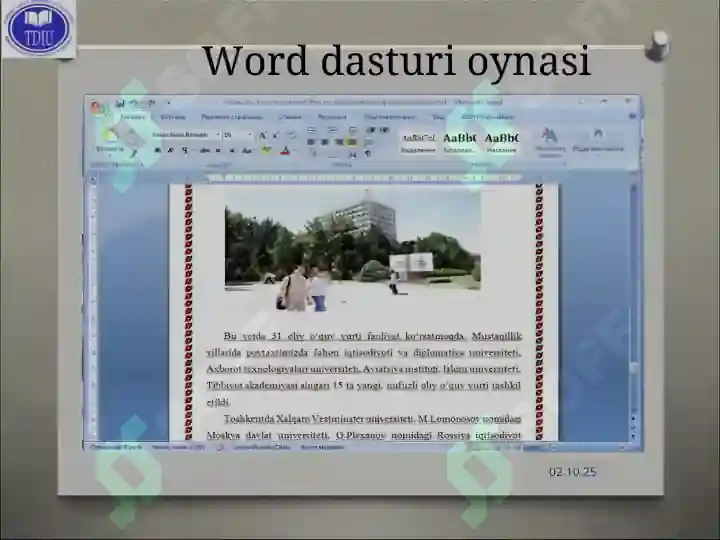Center the paragraph text
This screenshot has width=720, height=540.
click(x=325, y=142)
